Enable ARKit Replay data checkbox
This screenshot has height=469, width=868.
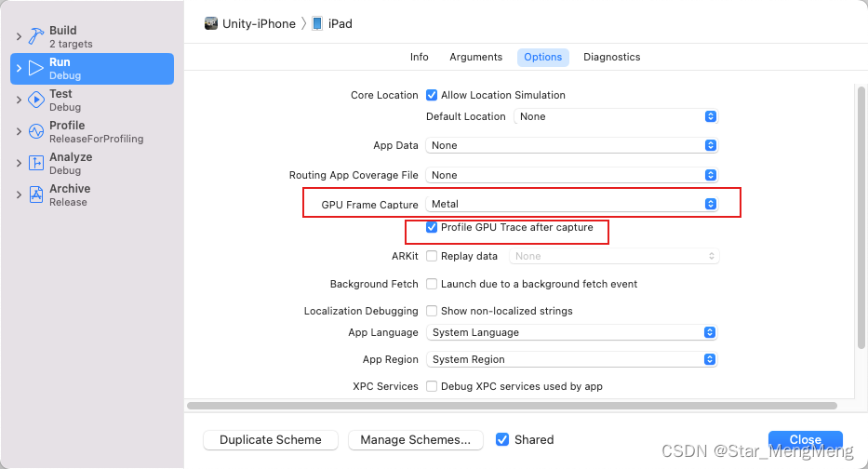pos(432,256)
